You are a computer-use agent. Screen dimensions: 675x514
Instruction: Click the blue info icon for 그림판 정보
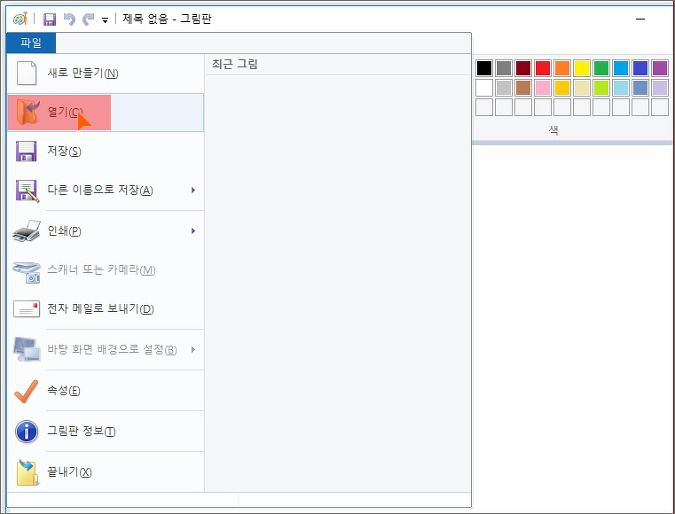click(x=26, y=431)
